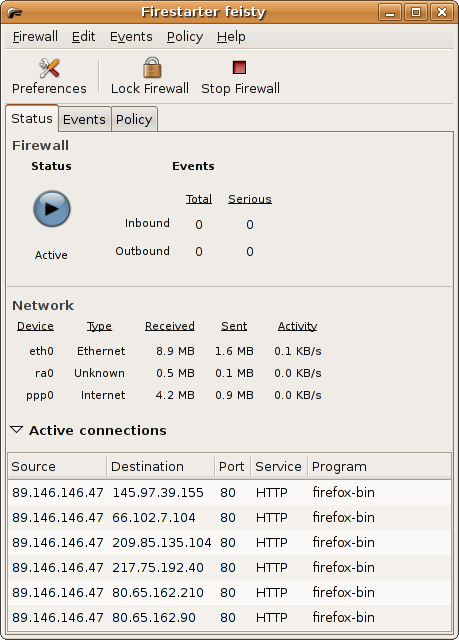
Task: Open the Firewall menu
Action: pyautogui.click(x=35, y=37)
